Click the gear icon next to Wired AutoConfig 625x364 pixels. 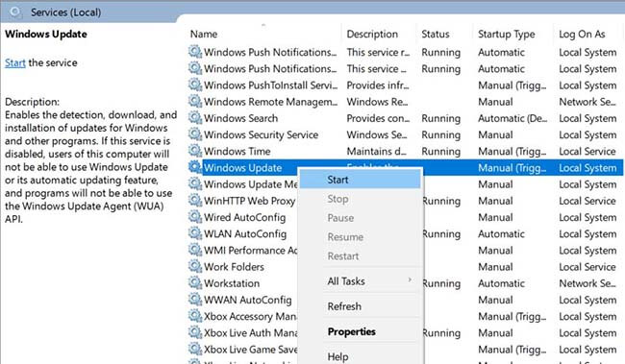[x=195, y=217]
